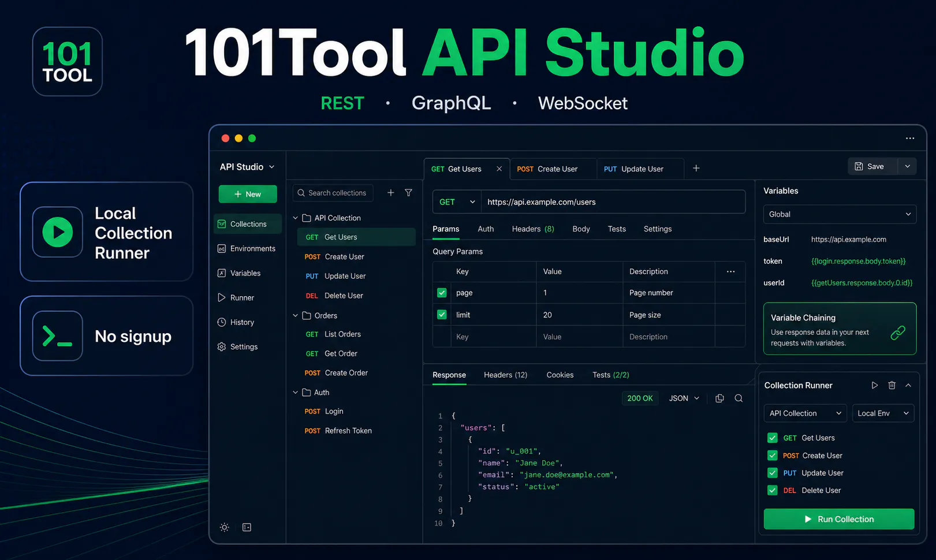Open the Local Env dropdown
Viewport: 936px width, 560px height.
coord(883,413)
